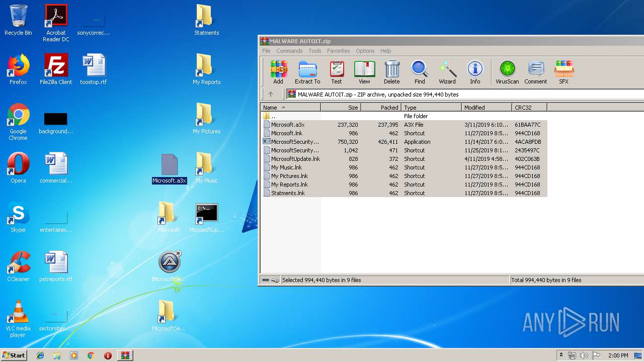
Task: Select Statments folder shortcut on desktop
Action: 206,20
